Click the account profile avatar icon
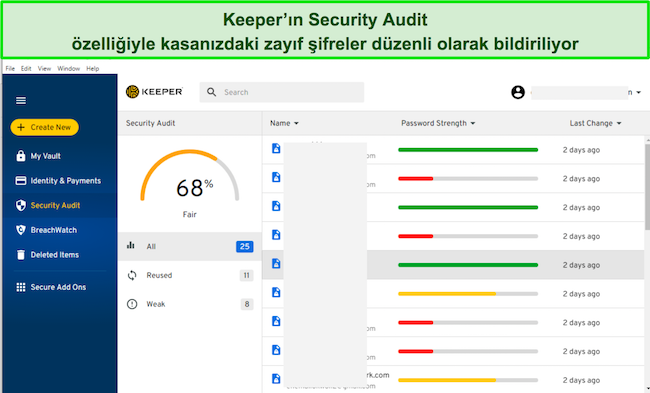 (517, 92)
